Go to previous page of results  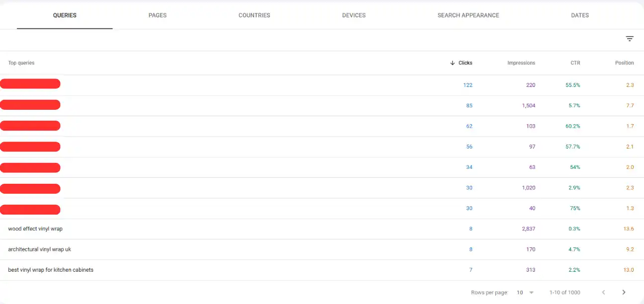click(x=604, y=293)
